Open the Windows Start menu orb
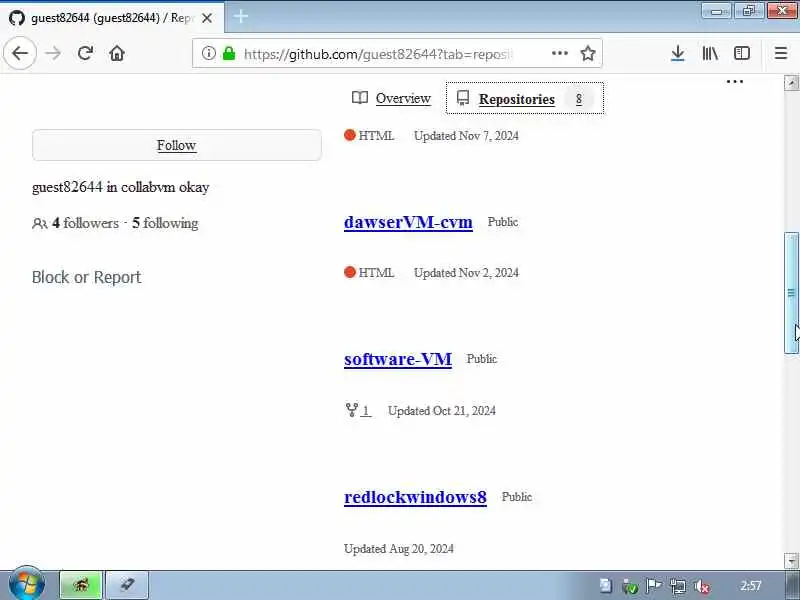This screenshot has width=800, height=600. click(x=27, y=584)
